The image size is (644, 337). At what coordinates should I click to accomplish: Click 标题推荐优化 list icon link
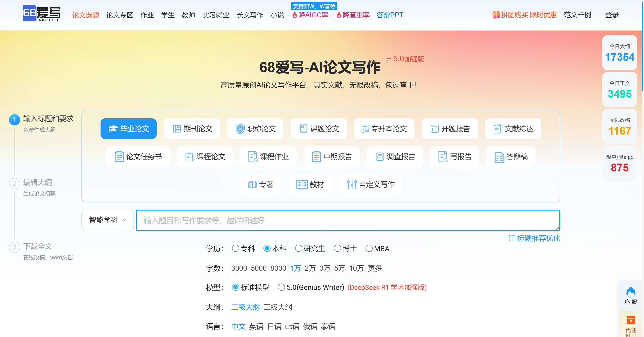534,238
